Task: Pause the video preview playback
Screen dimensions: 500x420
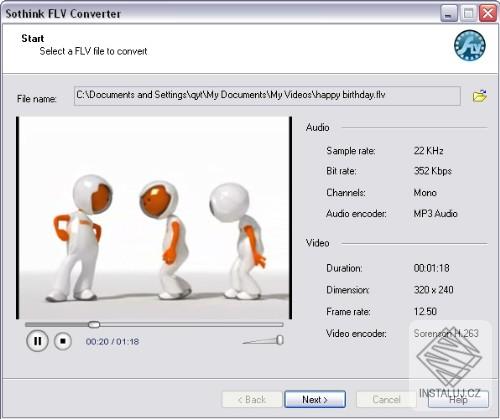Action: tap(37, 341)
